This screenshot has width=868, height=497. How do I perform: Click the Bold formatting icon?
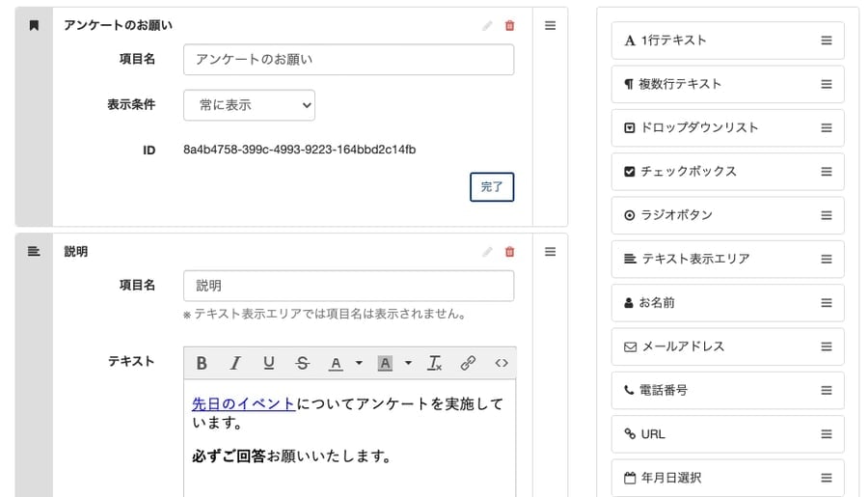point(202,363)
